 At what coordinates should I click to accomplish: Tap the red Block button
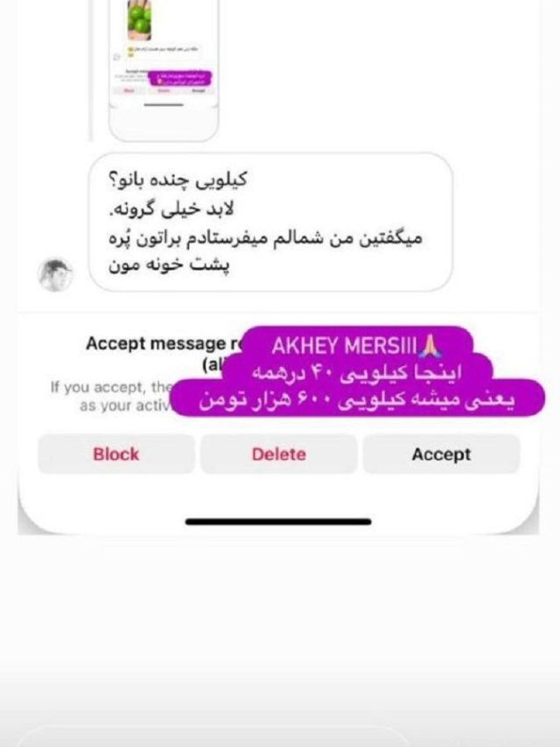[116, 454]
